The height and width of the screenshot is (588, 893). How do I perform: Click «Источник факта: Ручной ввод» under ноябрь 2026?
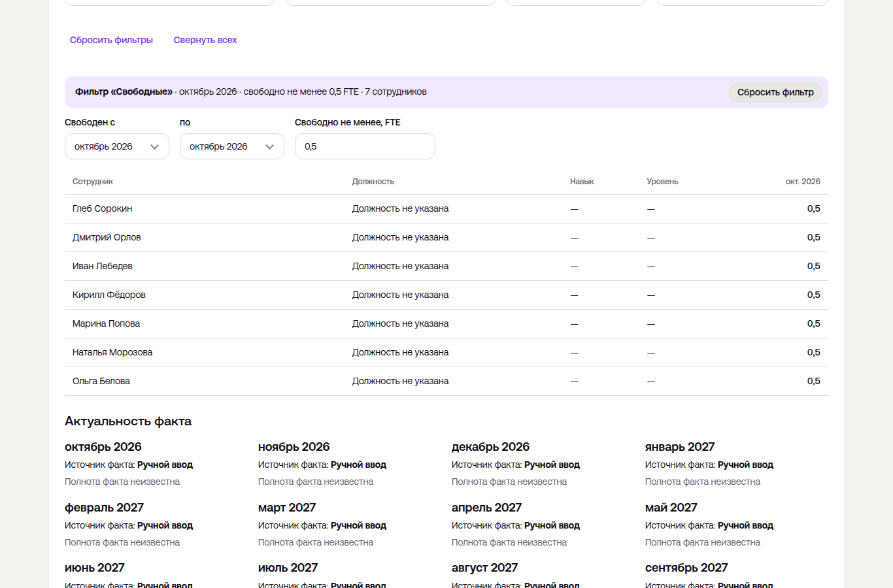click(322, 465)
